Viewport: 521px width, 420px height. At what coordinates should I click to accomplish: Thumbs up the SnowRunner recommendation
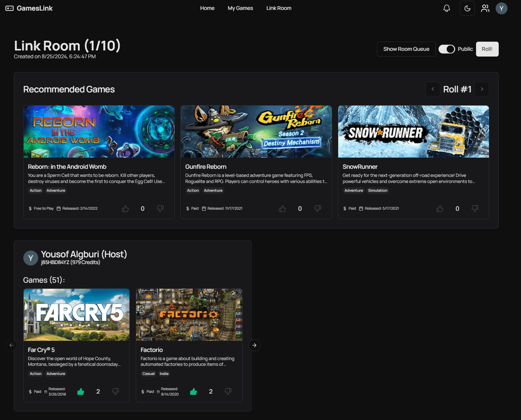(x=439, y=208)
